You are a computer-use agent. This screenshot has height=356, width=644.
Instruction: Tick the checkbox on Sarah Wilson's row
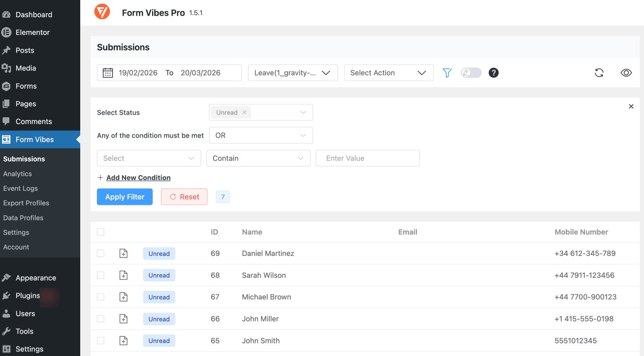[x=101, y=275]
